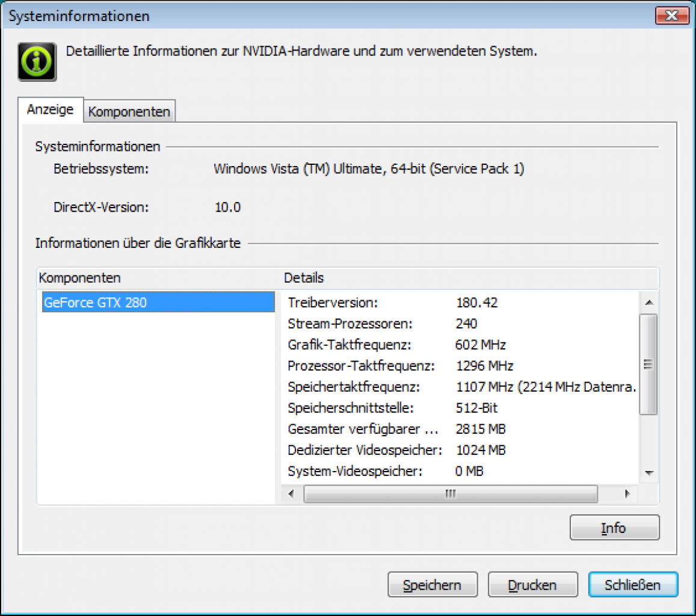The height and width of the screenshot is (616, 696).
Task: Click the Treiberversion label
Action: click(333, 303)
